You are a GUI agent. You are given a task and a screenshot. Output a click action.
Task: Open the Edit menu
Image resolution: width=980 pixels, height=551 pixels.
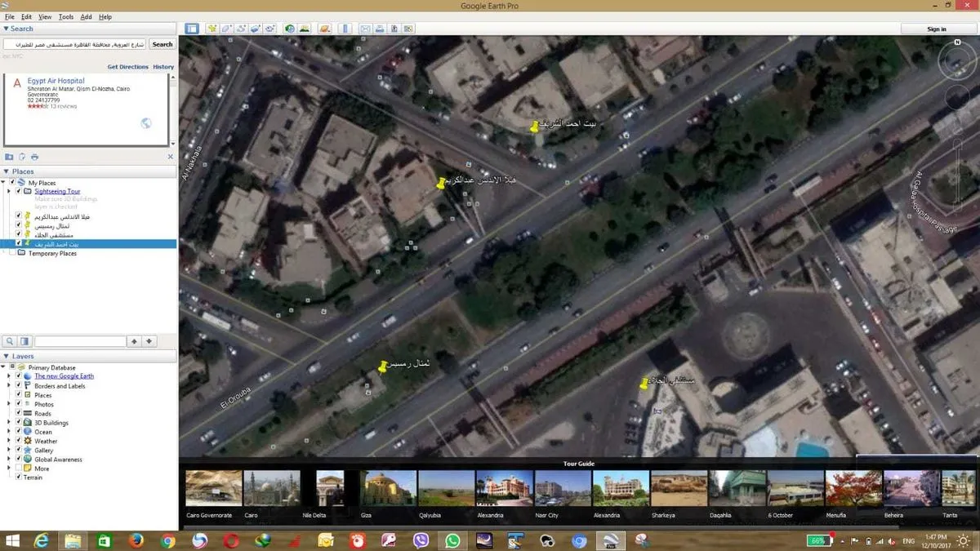pos(27,16)
